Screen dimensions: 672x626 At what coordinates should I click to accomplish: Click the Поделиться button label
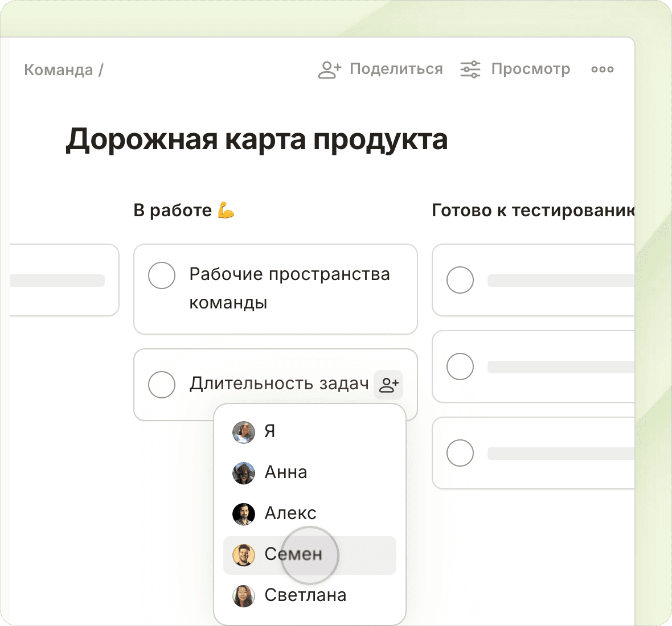[396, 69]
